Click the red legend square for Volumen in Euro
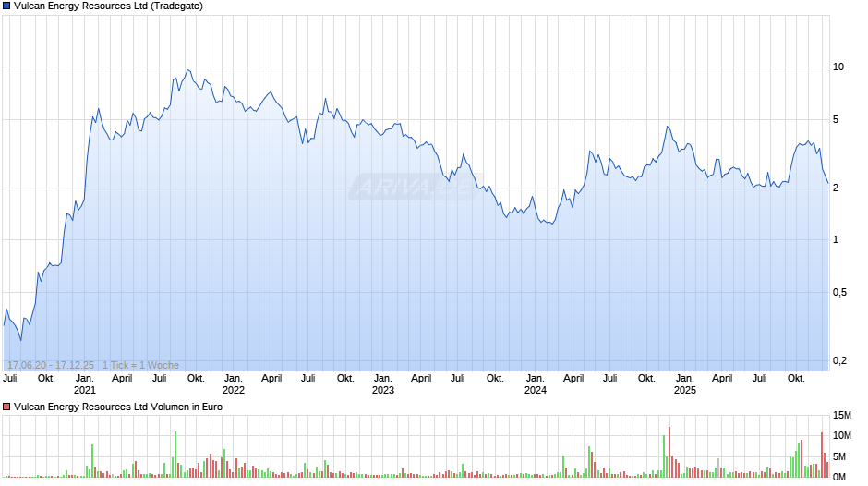Image resolution: width=868 pixels, height=486 pixels. tap(6, 407)
